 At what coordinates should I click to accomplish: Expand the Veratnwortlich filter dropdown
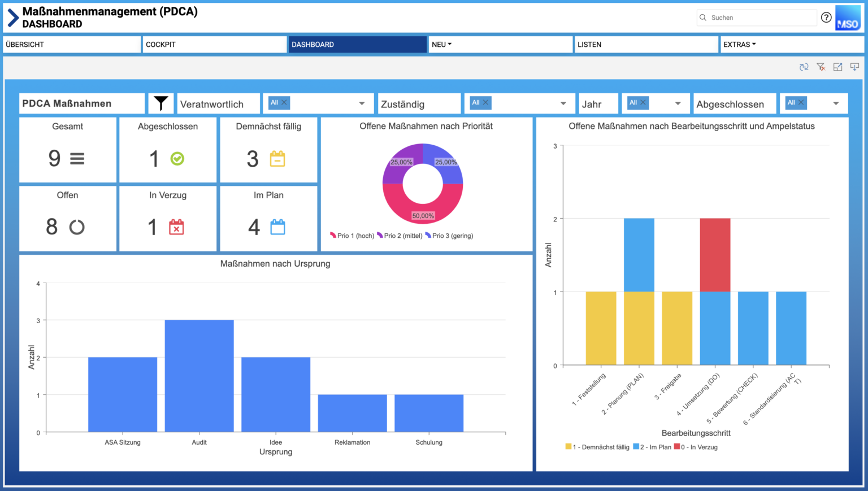(362, 103)
